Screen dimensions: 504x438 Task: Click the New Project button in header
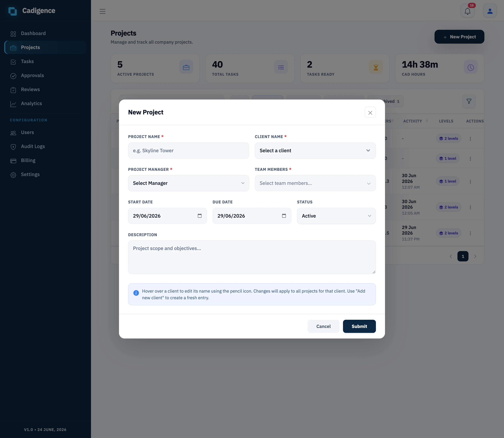click(x=459, y=37)
